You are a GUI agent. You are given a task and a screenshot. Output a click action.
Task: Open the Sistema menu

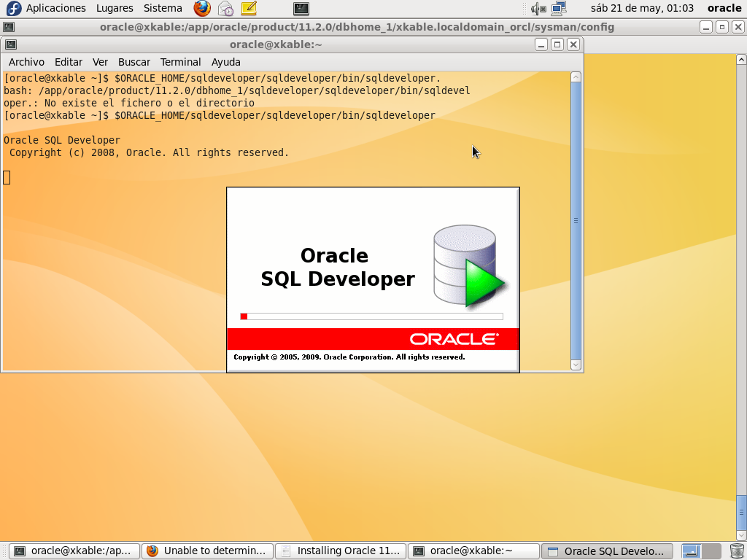coord(163,8)
